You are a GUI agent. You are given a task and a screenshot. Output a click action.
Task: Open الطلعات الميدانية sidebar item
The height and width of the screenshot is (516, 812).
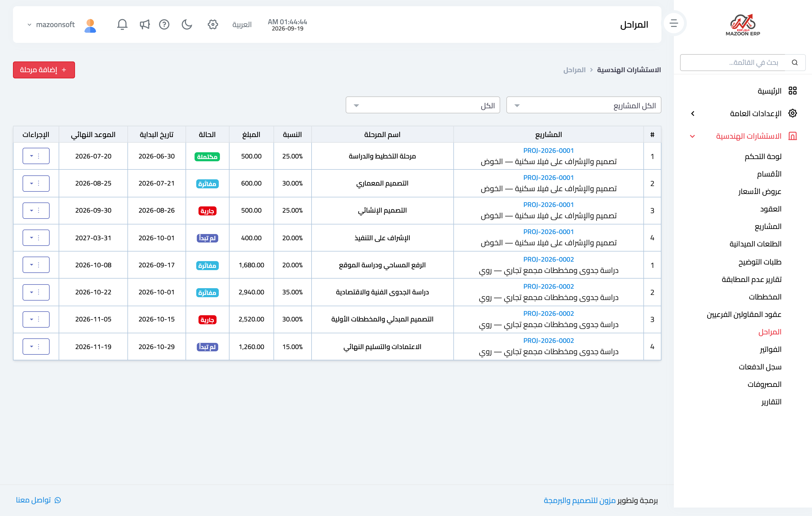(755, 244)
